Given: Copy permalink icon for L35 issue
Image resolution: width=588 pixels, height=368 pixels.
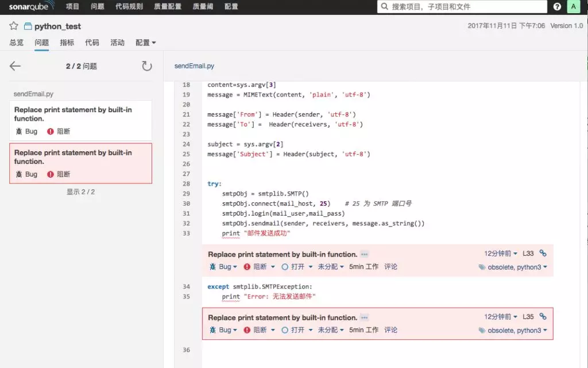Looking at the screenshot, I should (543, 316).
